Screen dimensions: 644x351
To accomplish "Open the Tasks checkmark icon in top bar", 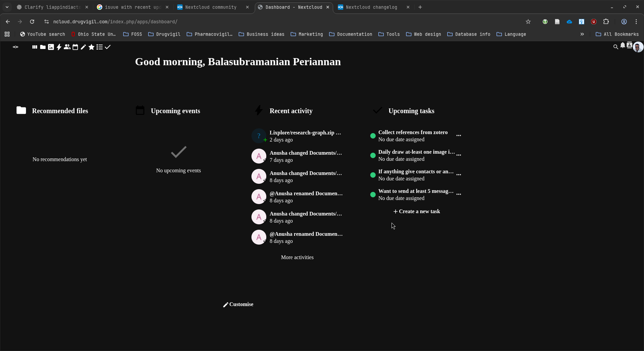I will point(108,47).
